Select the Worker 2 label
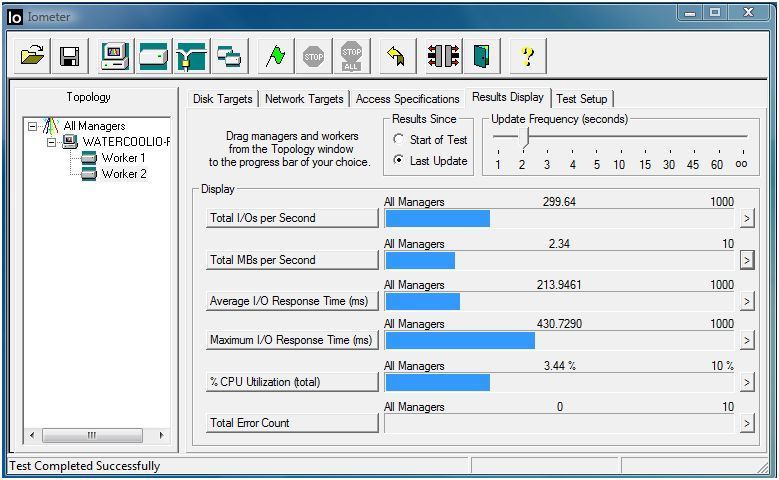Image resolution: width=779 pixels, height=480 pixels. pyautogui.click(x=124, y=174)
